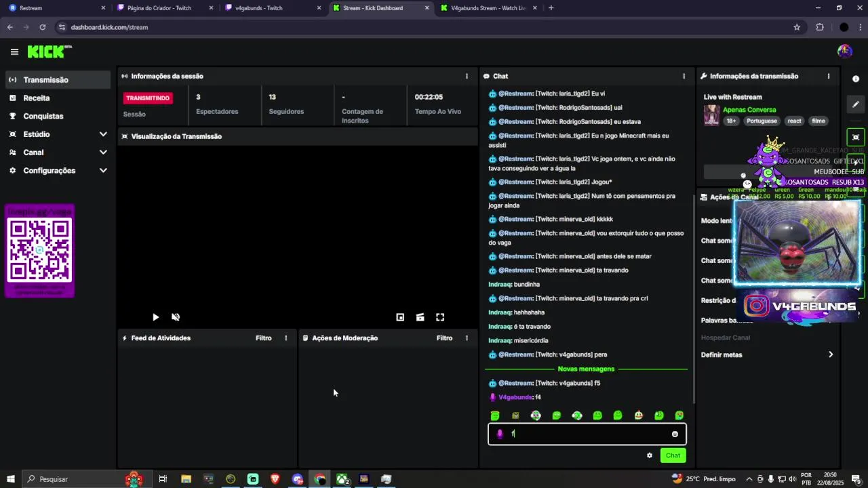868x488 pixels.
Task: Insert the last rainbow-eyed green emote
Action: [x=679, y=415]
